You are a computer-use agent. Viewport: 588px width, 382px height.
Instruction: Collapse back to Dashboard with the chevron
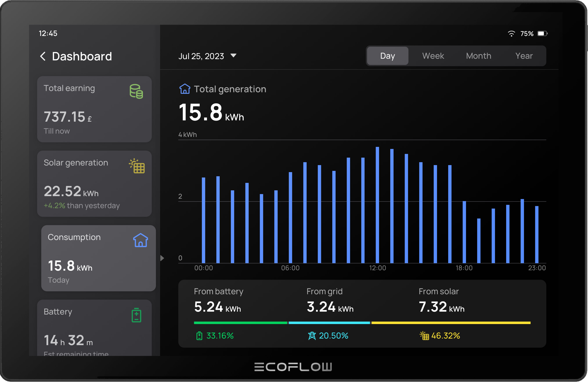pyautogui.click(x=43, y=56)
